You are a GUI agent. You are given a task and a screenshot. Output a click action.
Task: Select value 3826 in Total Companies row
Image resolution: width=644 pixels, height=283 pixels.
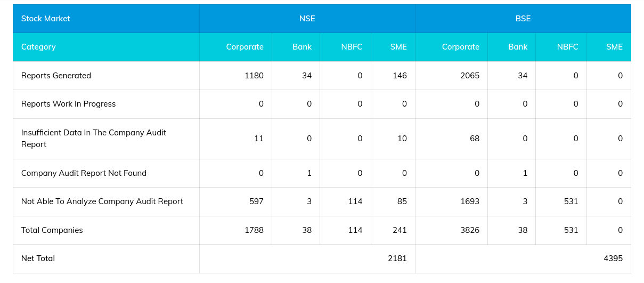click(x=470, y=230)
